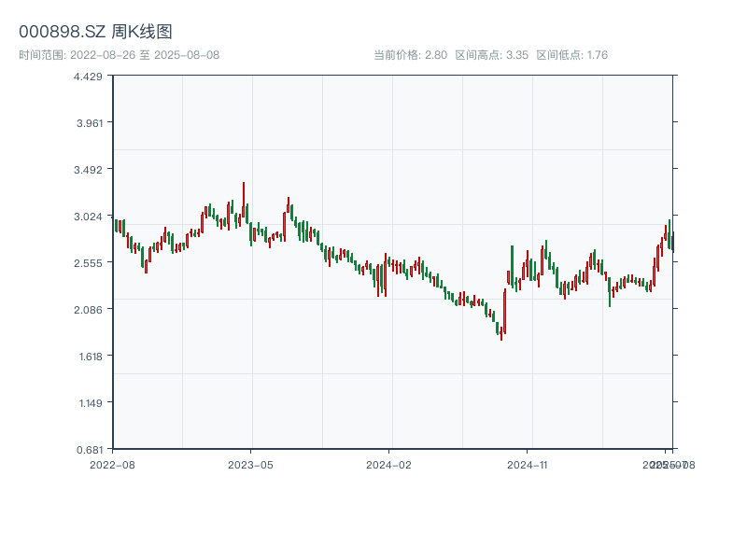This screenshot has width=747, height=560.
Task: Select the 2023-05 x-axis date label
Action: coord(250,464)
